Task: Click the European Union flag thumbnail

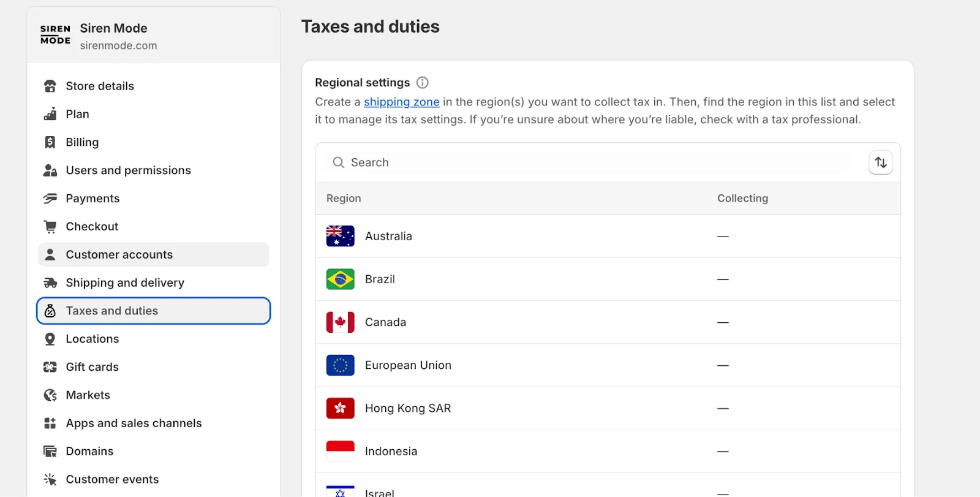Action: coord(341,365)
